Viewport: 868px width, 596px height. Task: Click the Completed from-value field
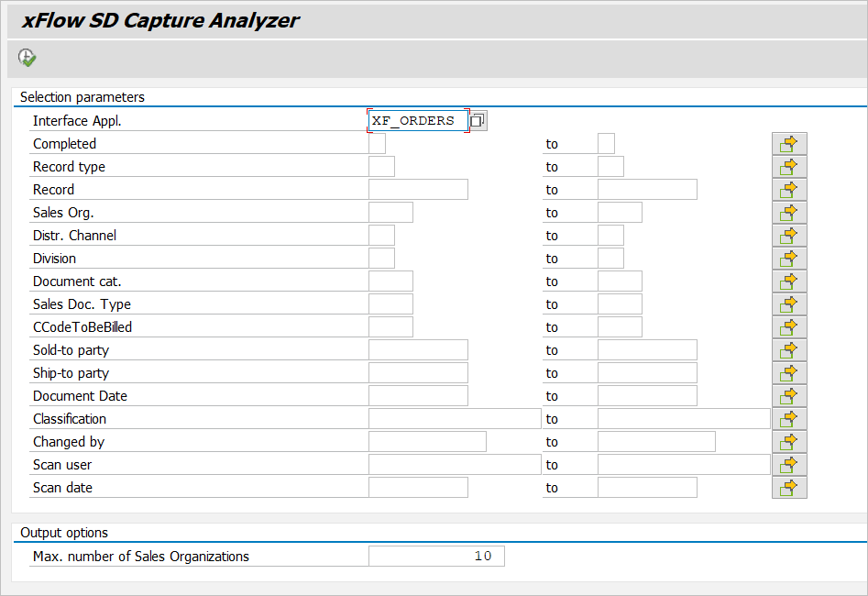pos(377,144)
